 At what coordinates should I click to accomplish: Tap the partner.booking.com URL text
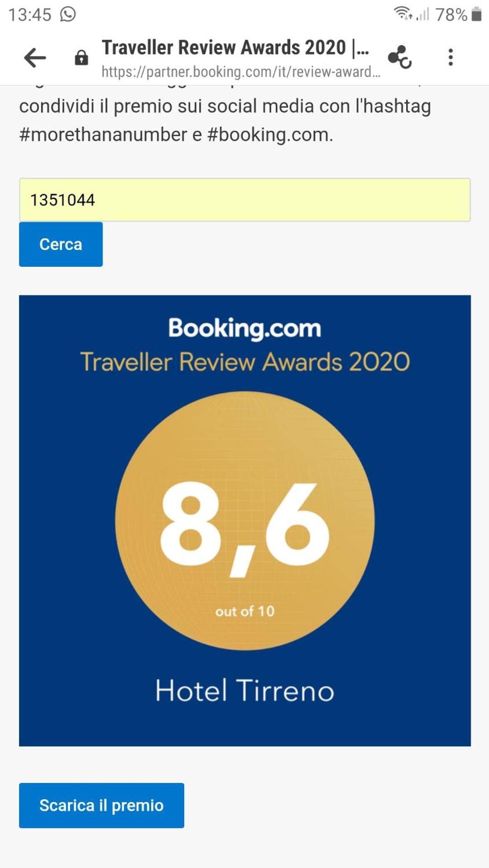tap(240, 71)
